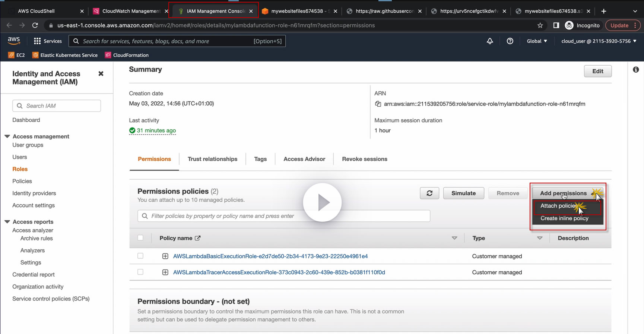Viewport: 644px width, 334px height.
Task: Open Credential report in sidebar
Action: click(34, 275)
